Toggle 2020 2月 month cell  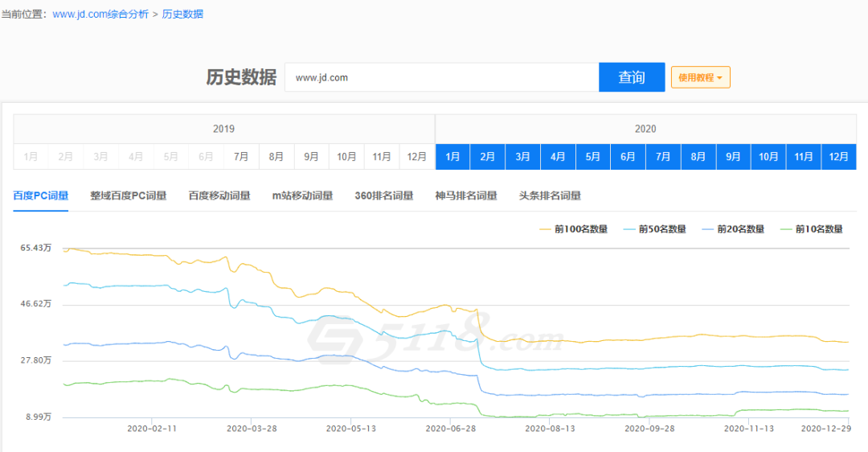tap(488, 157)
